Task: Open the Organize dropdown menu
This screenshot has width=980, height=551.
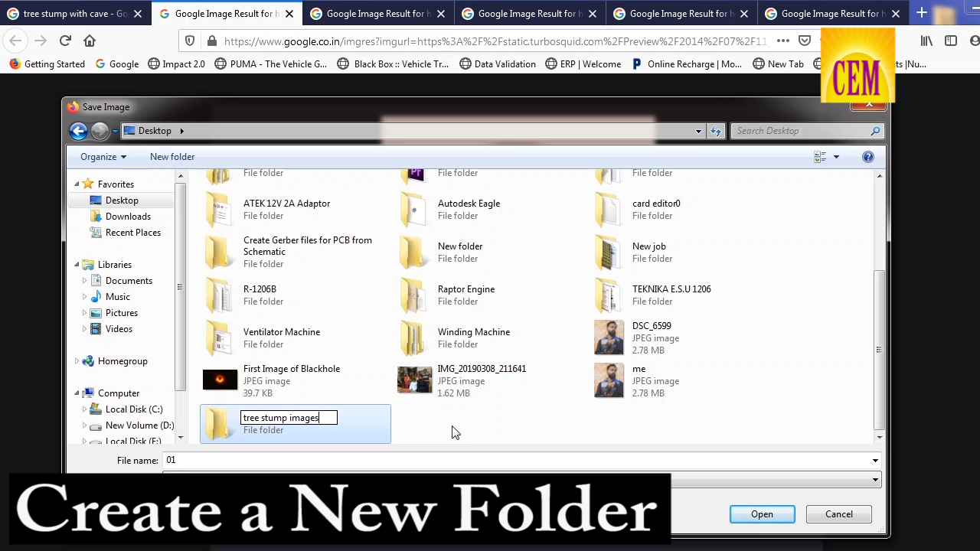Action: point(103,157)
